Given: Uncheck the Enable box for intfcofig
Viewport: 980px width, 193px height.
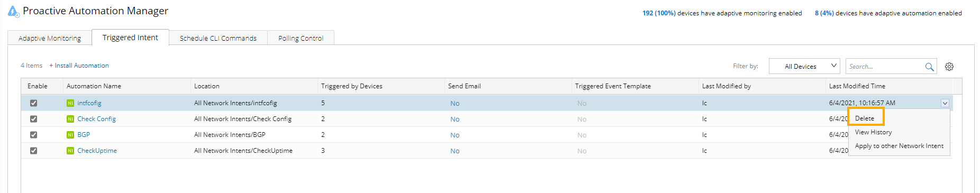Looking at the screenshot, I should (33, 103).
